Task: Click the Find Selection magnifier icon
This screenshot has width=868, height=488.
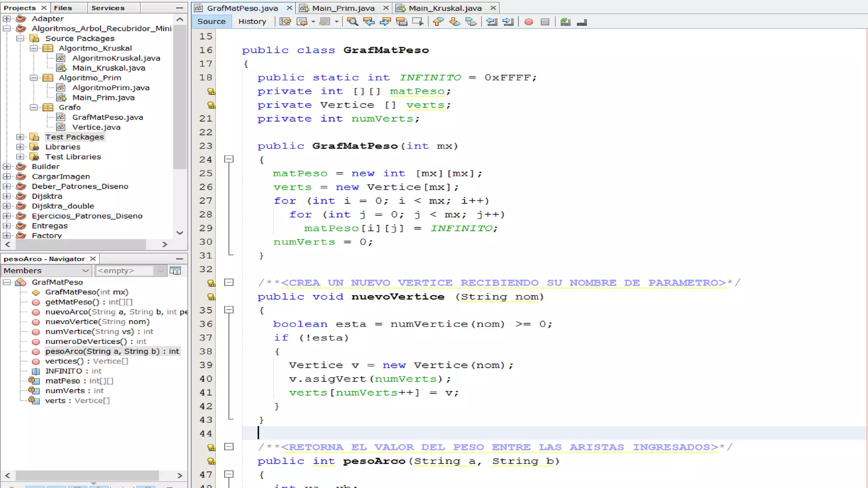Action: [x=352, y=22]
